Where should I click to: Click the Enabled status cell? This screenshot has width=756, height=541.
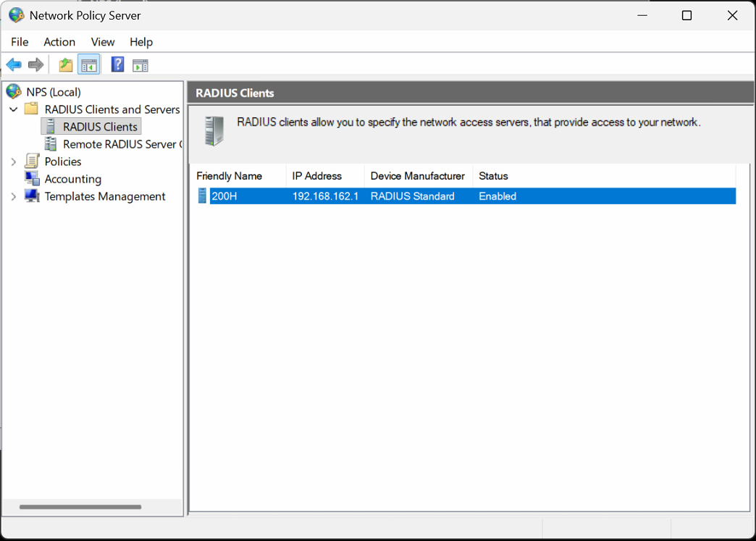(497, 196)
